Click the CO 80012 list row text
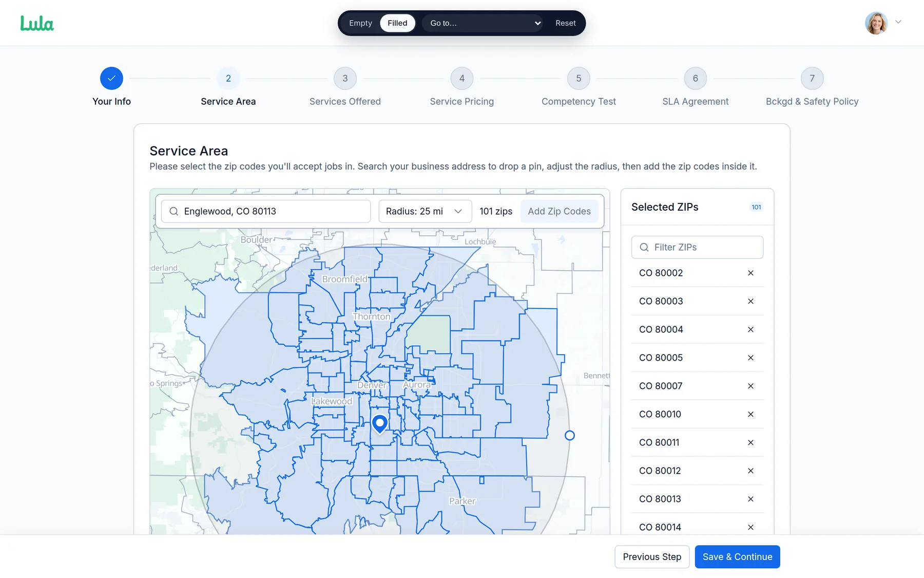The height and width of the screenshot is (578, 924). point(660,471)
